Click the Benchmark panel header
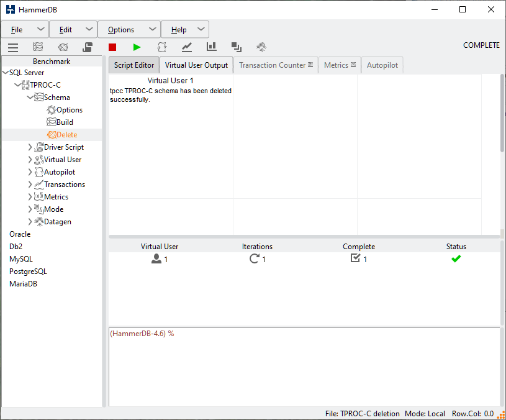This screenshot has height=420, width=506. point(52,62)
